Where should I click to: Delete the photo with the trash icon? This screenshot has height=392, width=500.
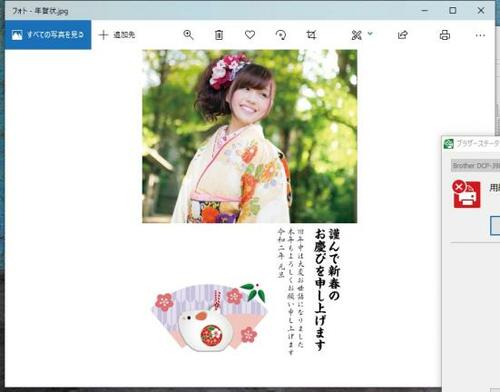pos(219,35)
